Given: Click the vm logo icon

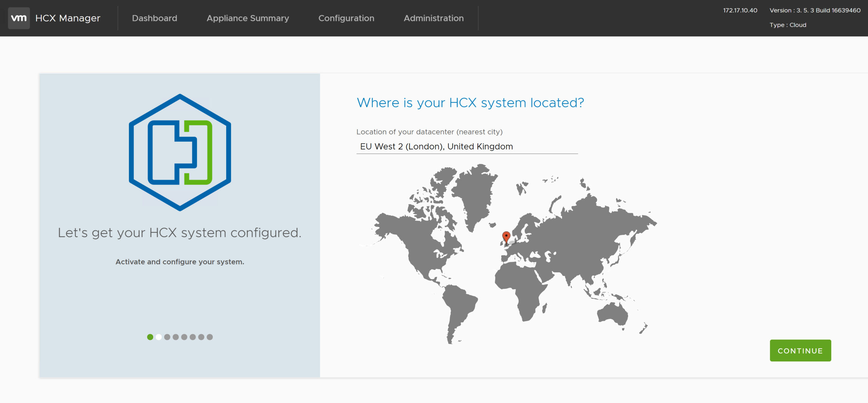Looking at the screenshot, I should click(19, 18).
